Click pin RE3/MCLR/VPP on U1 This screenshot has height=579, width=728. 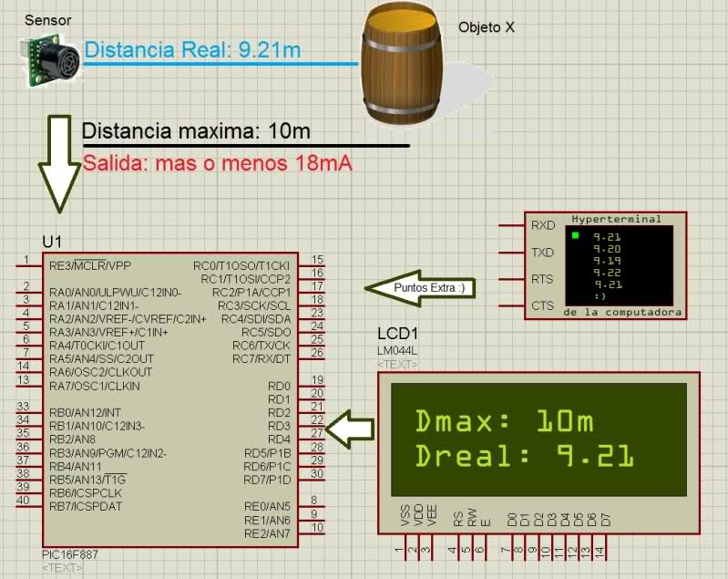(90, 266)
